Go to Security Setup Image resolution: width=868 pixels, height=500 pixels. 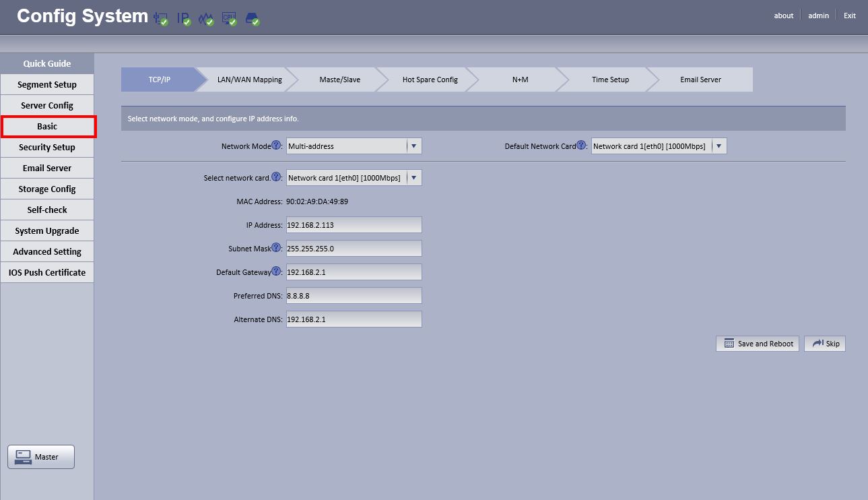[x=47, y=148]
